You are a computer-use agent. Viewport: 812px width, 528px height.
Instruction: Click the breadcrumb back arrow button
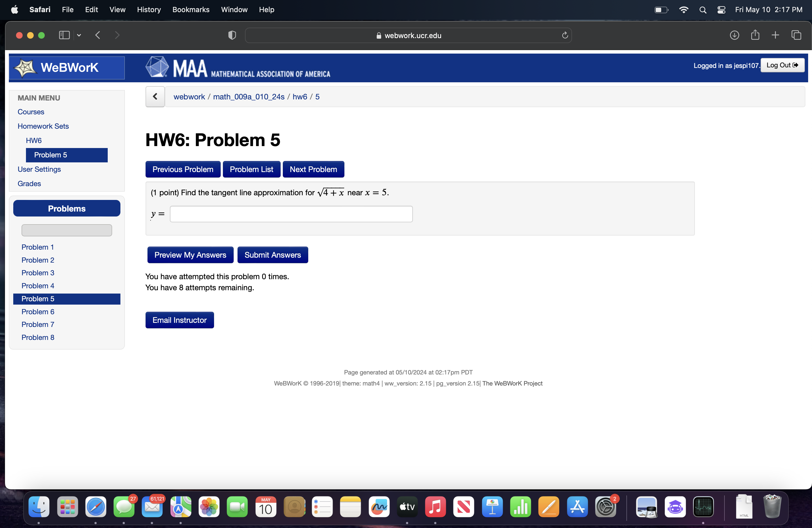155,97
